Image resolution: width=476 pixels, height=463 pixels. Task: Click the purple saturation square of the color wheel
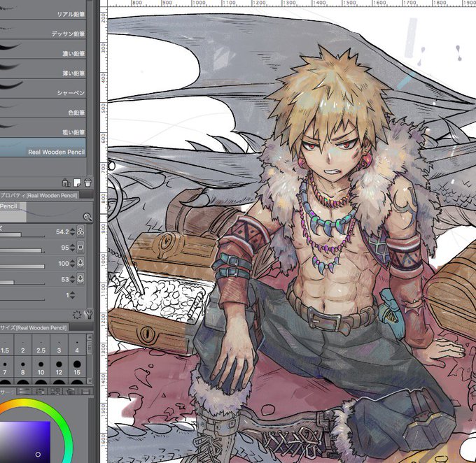coord(25,442)
